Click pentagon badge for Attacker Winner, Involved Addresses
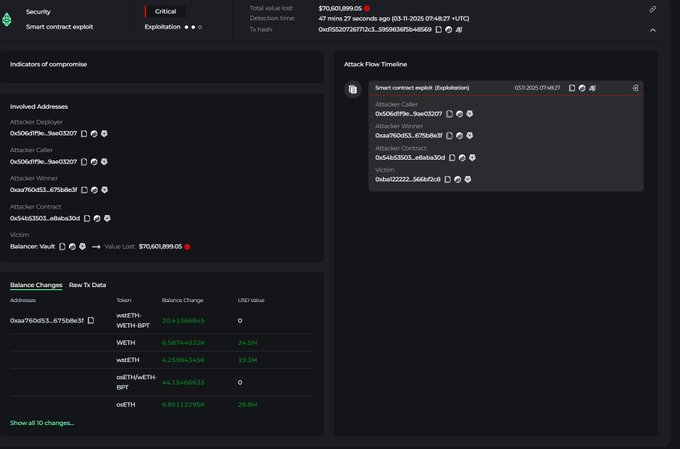This screenshot has height=449, width=680. click(105, 190)
